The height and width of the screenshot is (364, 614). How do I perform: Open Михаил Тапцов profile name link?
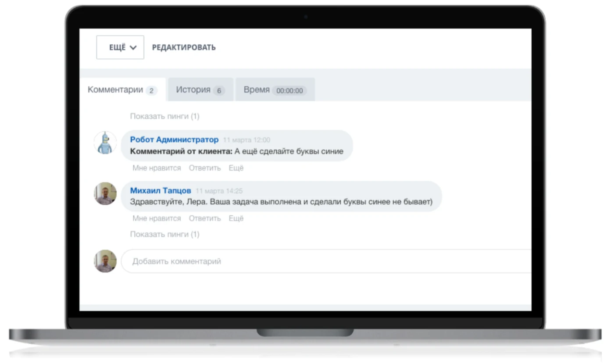pos(161,191)
